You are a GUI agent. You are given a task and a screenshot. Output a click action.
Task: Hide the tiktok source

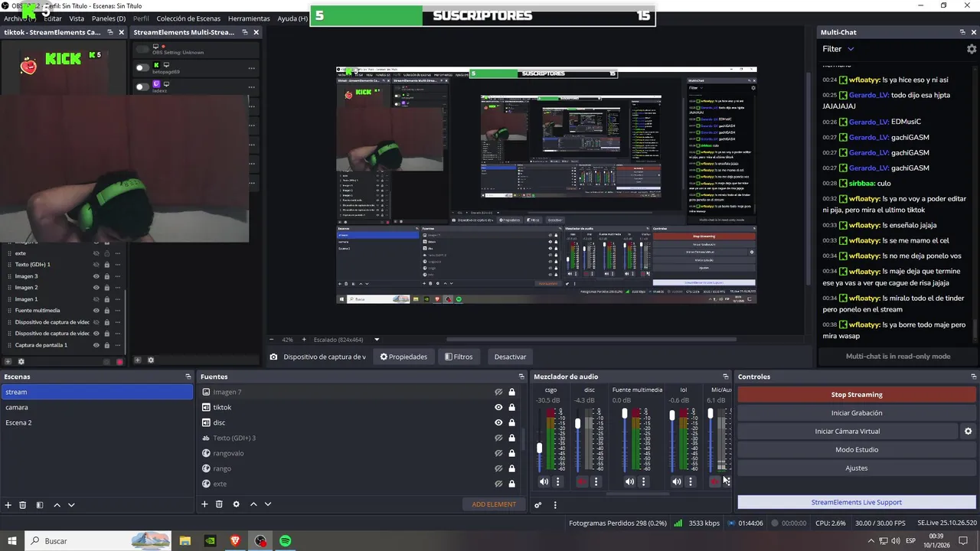point(498,407)
